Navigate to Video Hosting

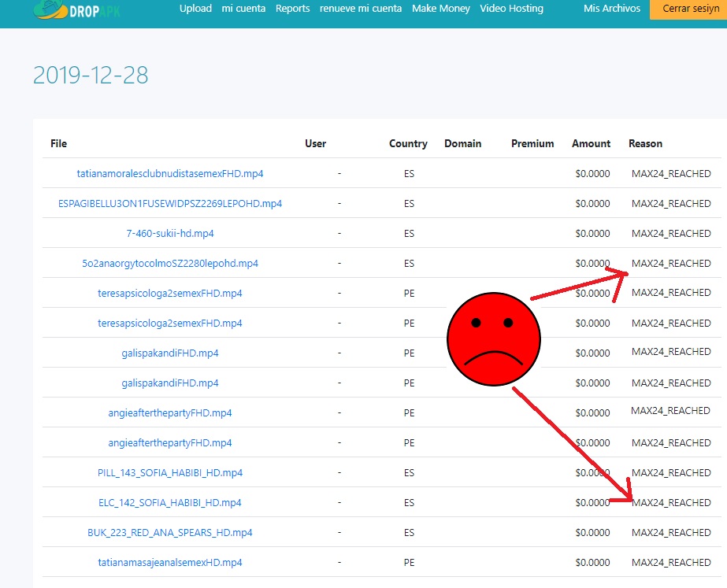click(x=511, y=9)
